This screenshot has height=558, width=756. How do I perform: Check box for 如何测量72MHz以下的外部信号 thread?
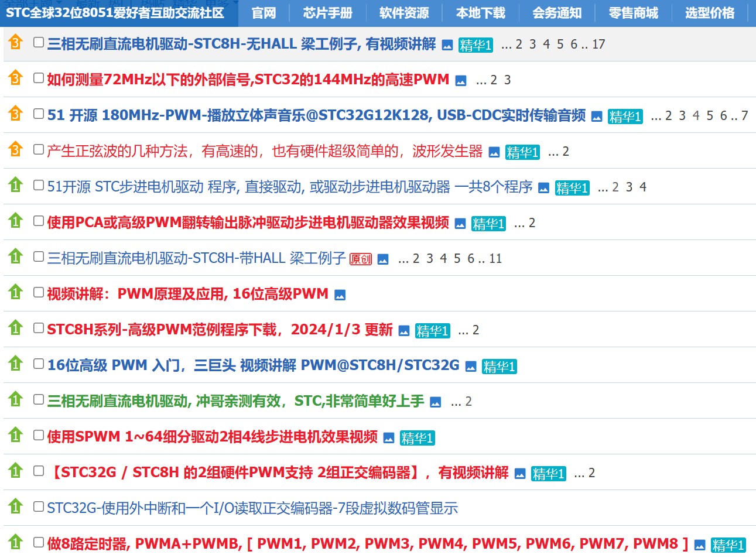pyautogui.click(x=39, y=78)
